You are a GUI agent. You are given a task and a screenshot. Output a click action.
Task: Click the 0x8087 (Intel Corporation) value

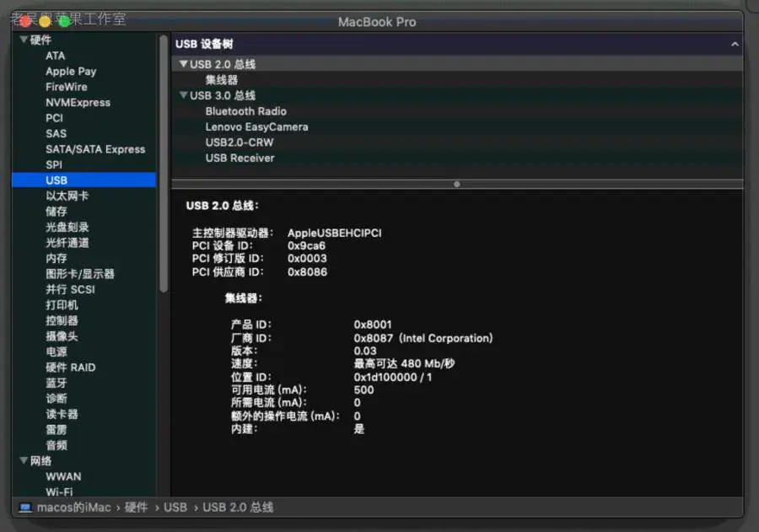pos(423,338)
